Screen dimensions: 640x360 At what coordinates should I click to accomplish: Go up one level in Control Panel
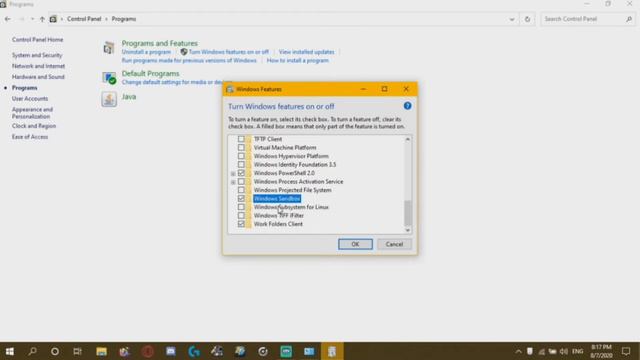[x=42, y=19]
